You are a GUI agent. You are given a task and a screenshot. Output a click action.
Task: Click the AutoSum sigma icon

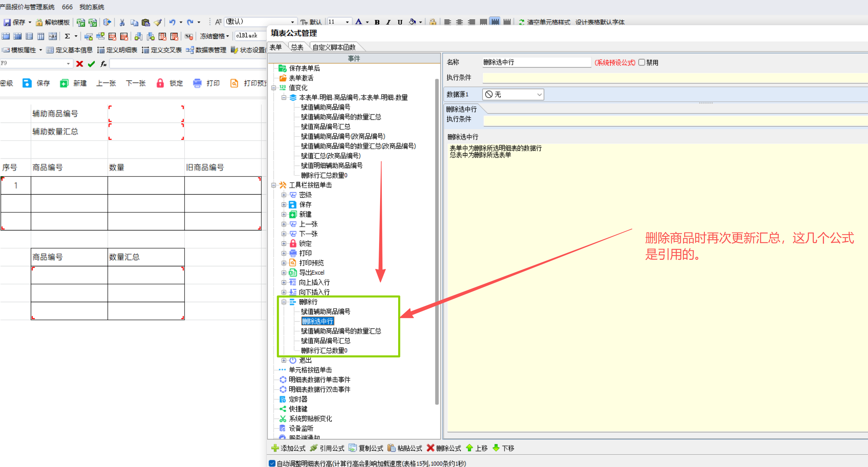pos(68,36)
